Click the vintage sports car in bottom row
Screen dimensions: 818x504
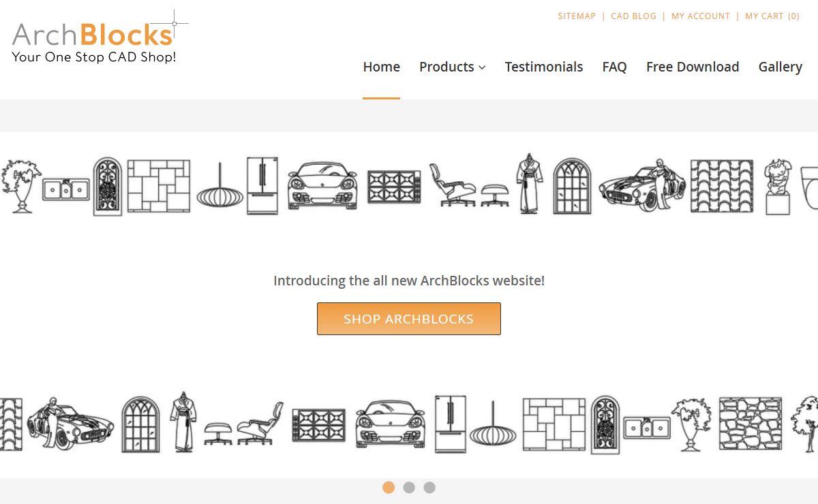70,424
